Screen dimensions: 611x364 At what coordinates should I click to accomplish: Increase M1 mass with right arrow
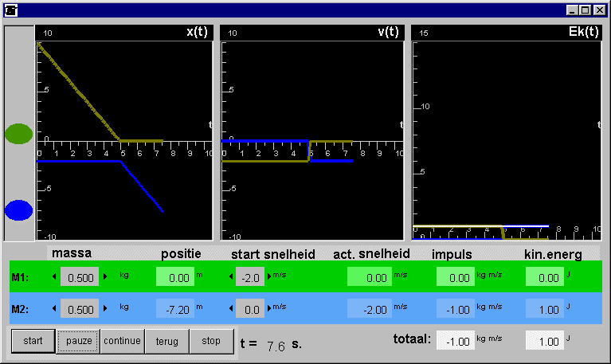[105, 276]
